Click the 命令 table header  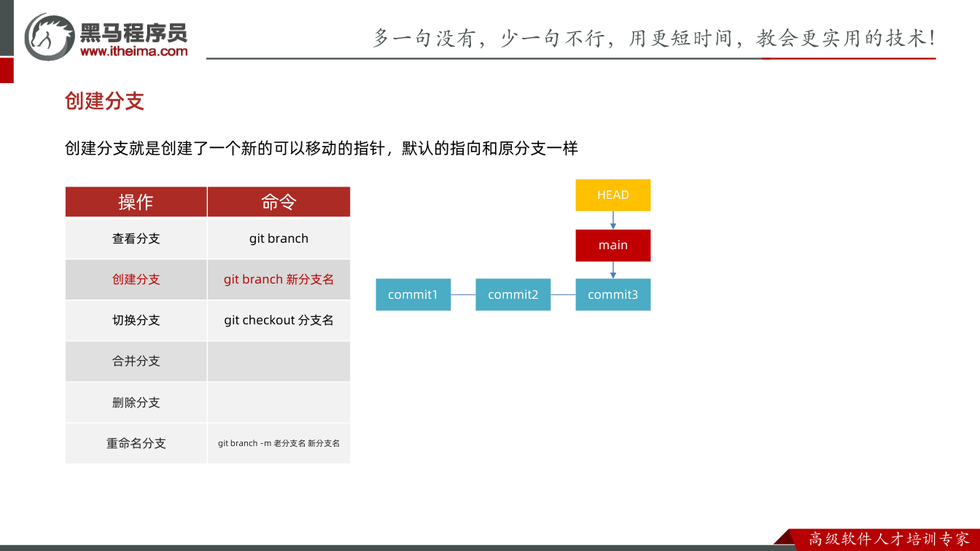tap(279, 202)
